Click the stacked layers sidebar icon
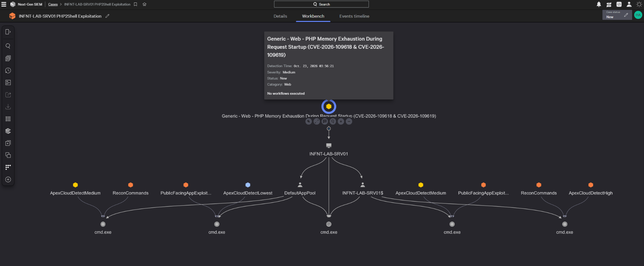 coord(8,131)
